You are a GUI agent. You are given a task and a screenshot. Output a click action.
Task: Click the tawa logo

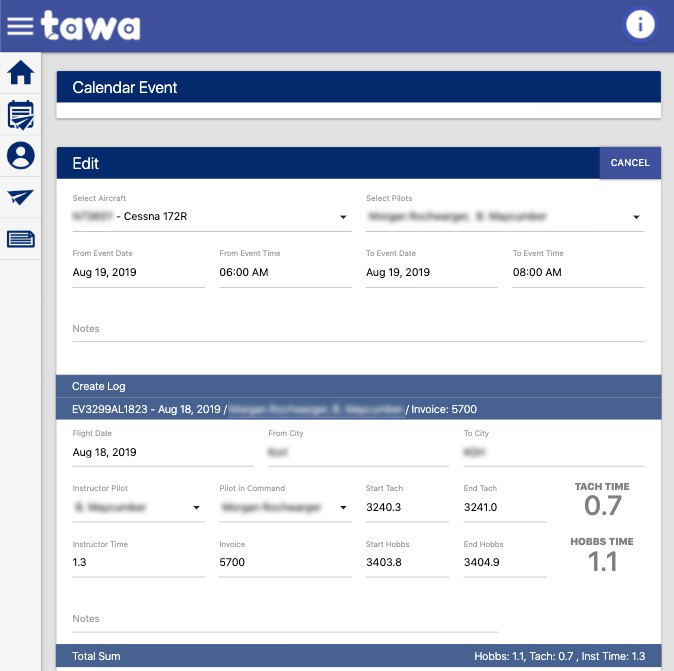90,26
